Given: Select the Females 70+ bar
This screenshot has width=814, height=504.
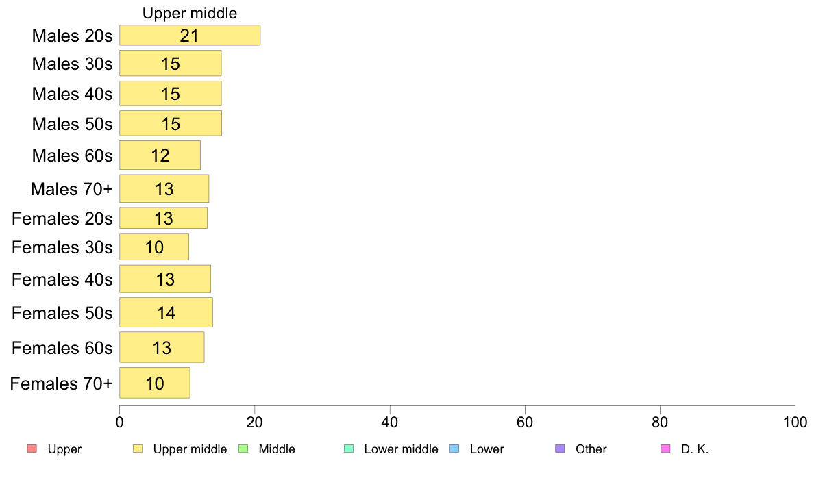Looking at the screenshot, I should [155, 383].
